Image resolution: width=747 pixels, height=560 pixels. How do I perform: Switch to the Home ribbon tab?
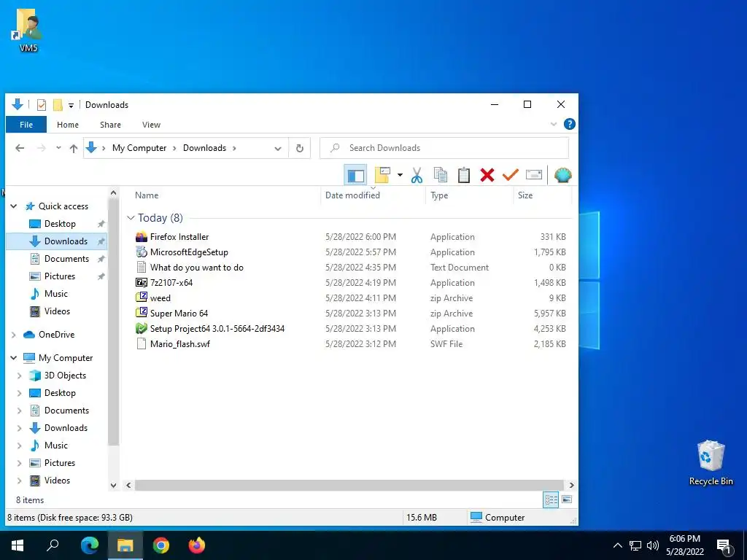(68, 125)
